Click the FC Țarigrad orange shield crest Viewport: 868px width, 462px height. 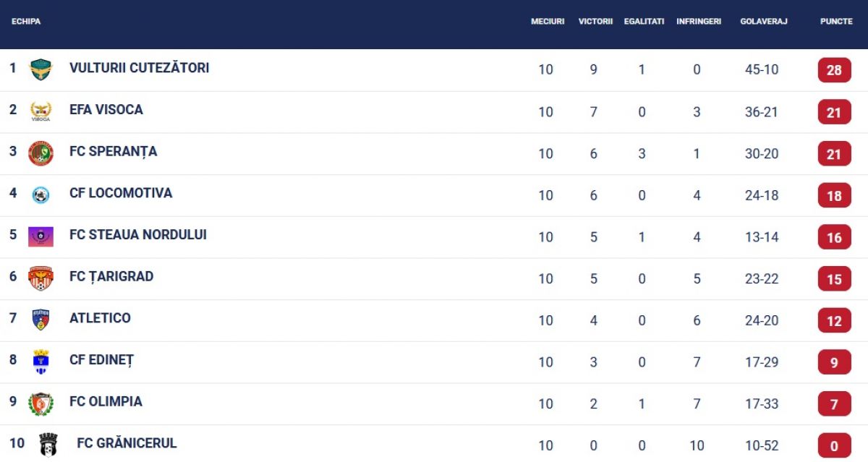coord(41,278)
